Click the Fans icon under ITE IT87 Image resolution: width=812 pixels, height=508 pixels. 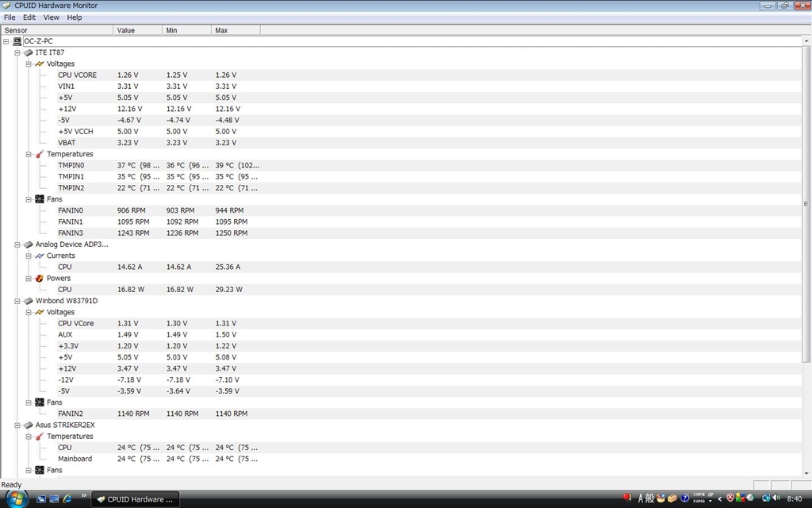40,199
